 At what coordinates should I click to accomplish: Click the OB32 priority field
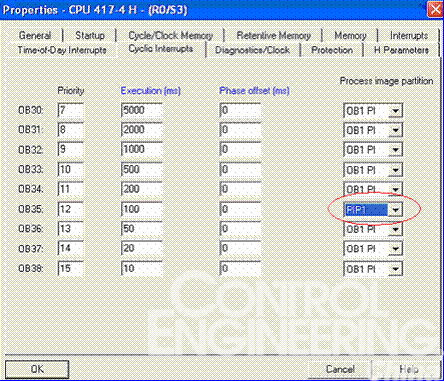[70, 150]
